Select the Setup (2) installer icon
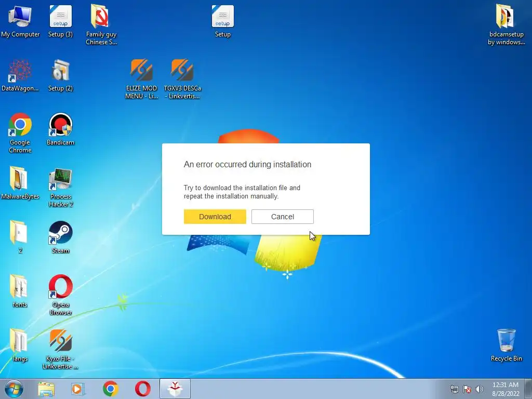Image resolution: width=532 pixels, height=399 pixels. click(60, 75)
